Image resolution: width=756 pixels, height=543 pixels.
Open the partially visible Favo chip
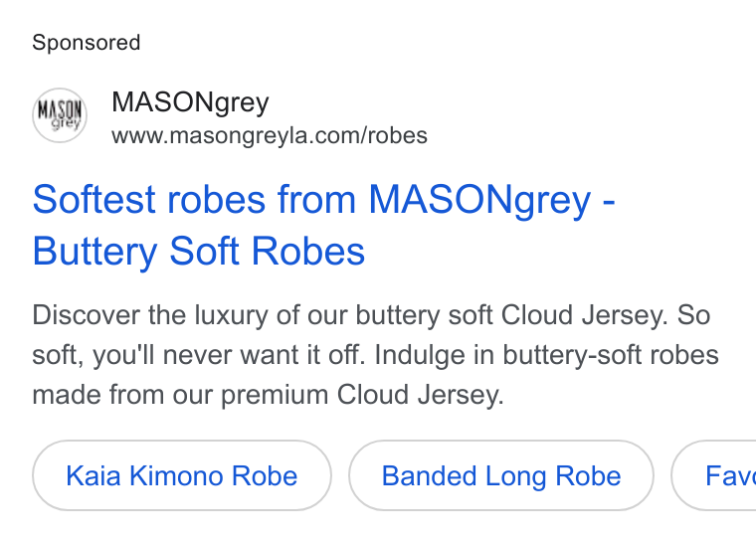[x=713, y=475]
